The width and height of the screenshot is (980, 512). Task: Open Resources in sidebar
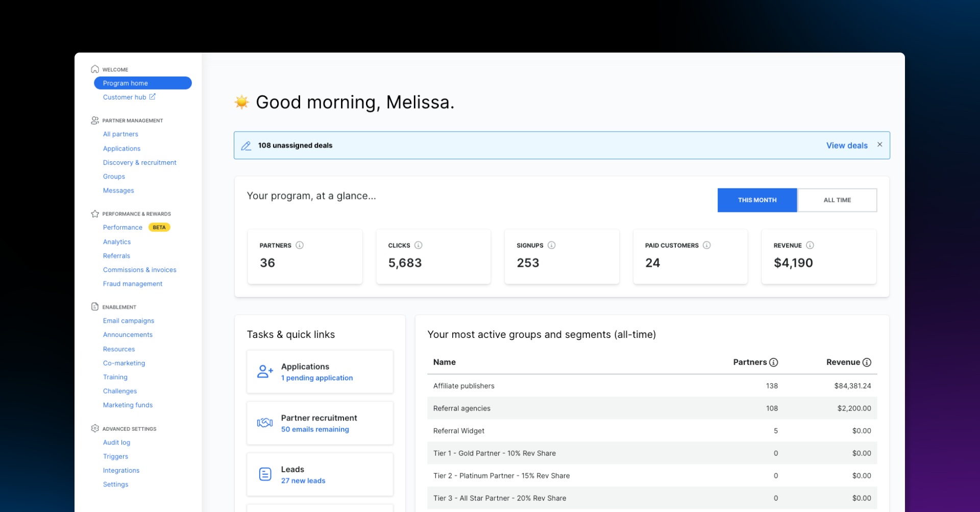(119, 349)
